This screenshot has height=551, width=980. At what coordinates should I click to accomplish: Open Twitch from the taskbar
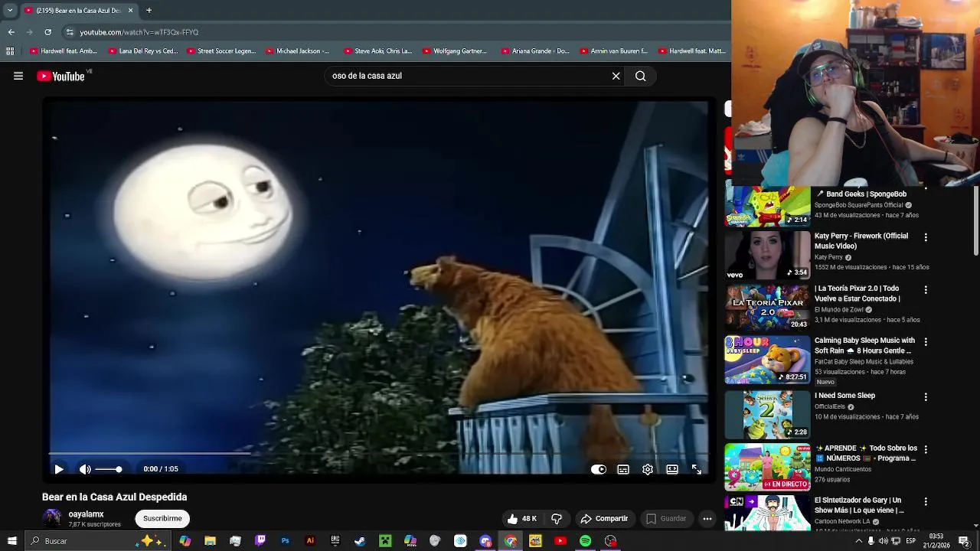[260, 541]
